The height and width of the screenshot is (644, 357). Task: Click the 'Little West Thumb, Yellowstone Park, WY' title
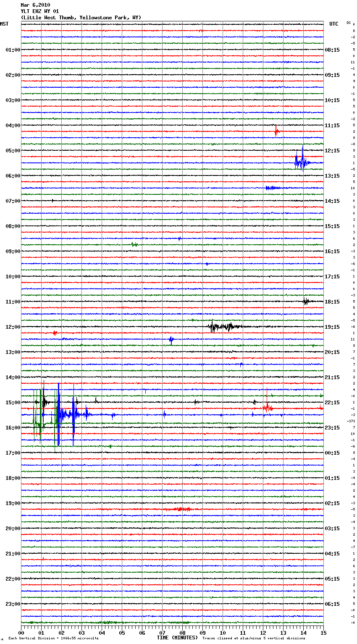[81, 18]
